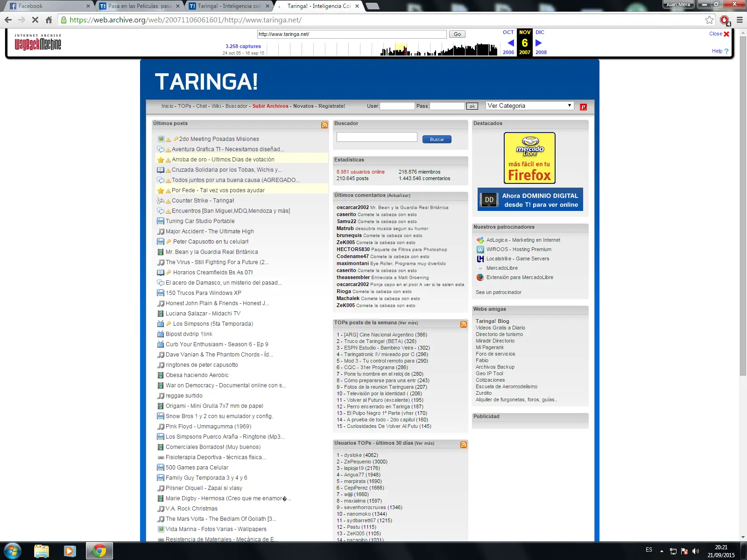
Task: Click the Chrome icon in the taskbar
Action: tap(99, 551)
